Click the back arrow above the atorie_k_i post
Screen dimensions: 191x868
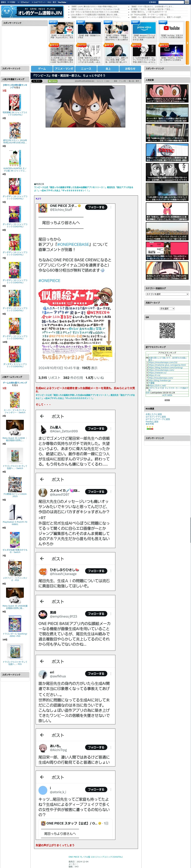click(42, 777)
